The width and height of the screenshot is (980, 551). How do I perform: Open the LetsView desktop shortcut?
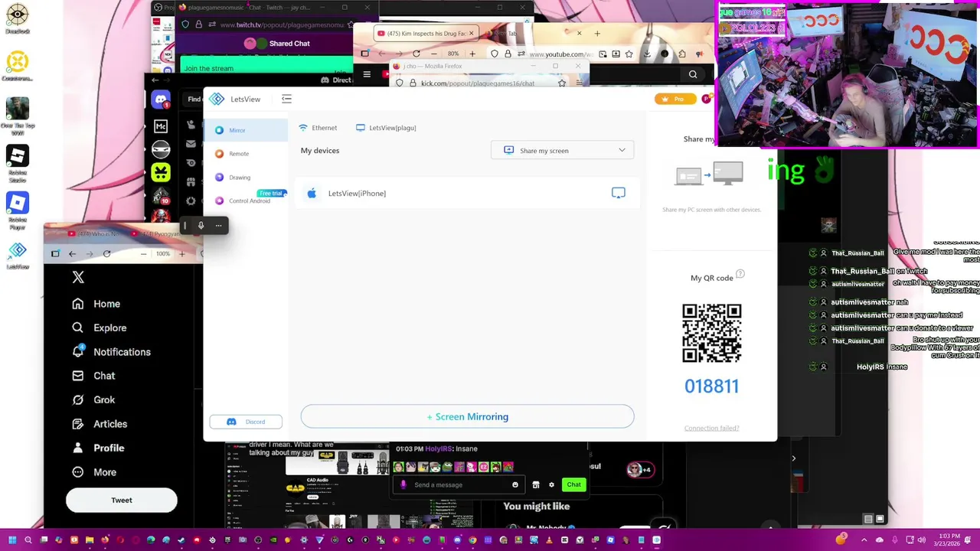tap(18, 255)
